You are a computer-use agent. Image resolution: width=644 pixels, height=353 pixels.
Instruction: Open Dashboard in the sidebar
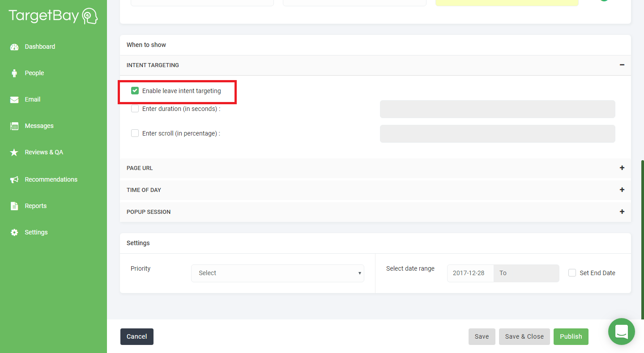pos(40,47)
